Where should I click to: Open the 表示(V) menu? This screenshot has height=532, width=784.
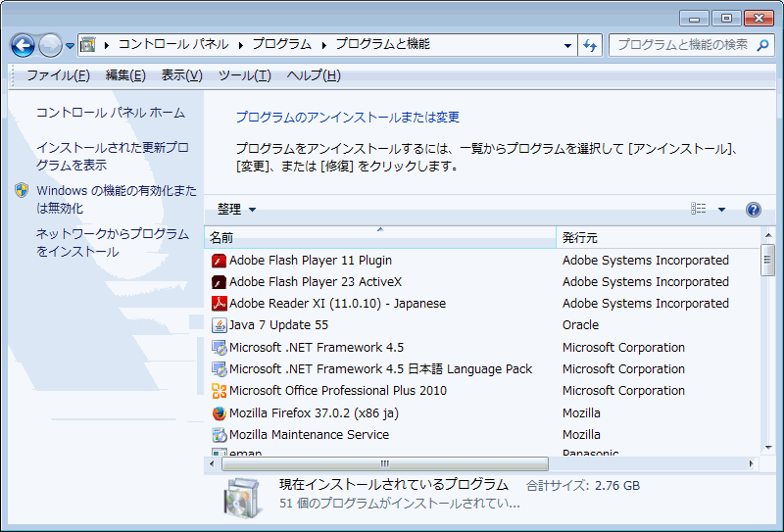coord(182,75)
